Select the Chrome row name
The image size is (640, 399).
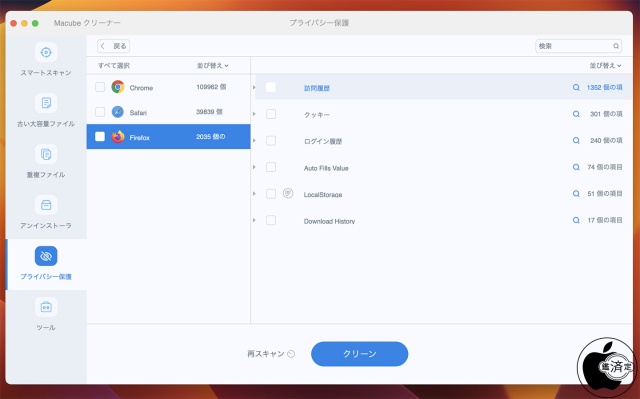[141, 88]
